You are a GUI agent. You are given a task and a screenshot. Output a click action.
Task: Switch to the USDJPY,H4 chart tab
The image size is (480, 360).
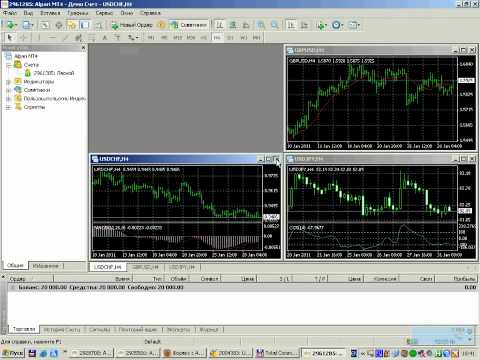point(181,267)
